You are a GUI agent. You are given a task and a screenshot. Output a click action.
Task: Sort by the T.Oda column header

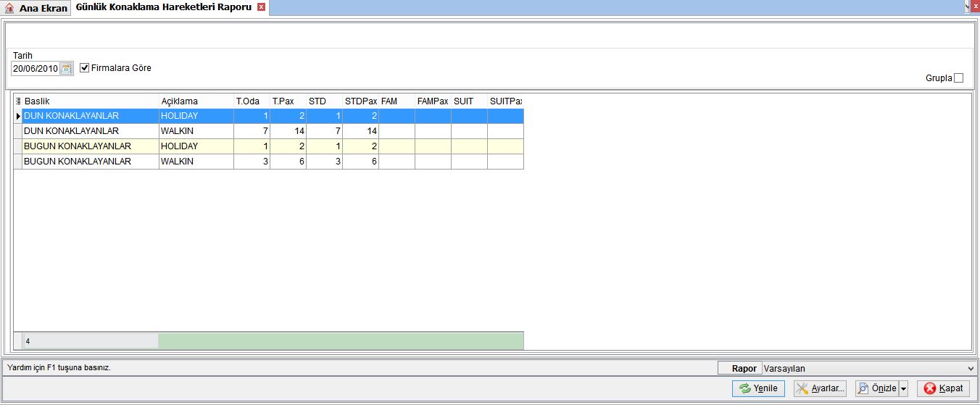click(252, 101)
